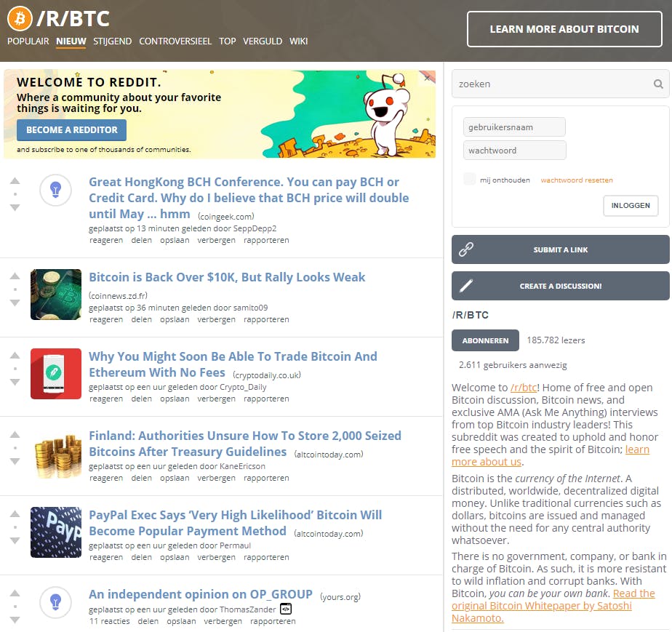Viewport: 672px width, 632px height.
Task: Click the (cryptodaily.co.uk) domain link
Action: point(267,375)
